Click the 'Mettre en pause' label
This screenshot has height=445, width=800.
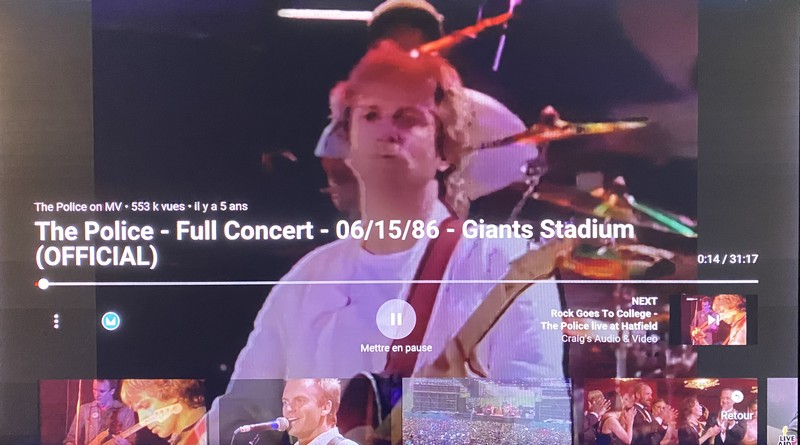tap(396, 348)
